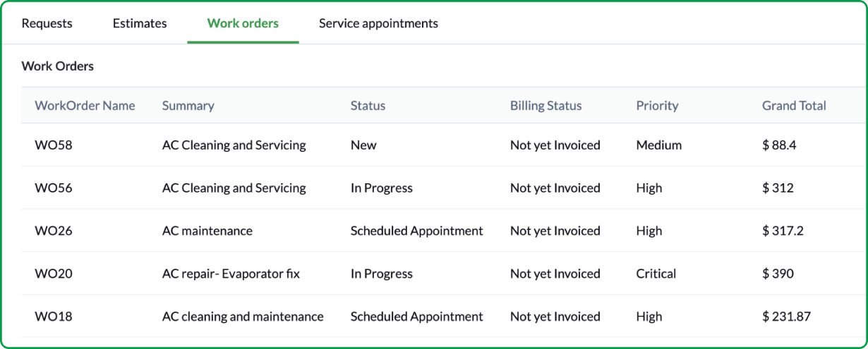Select the Work orders tab
868x349 pixels.
(243, 23)
